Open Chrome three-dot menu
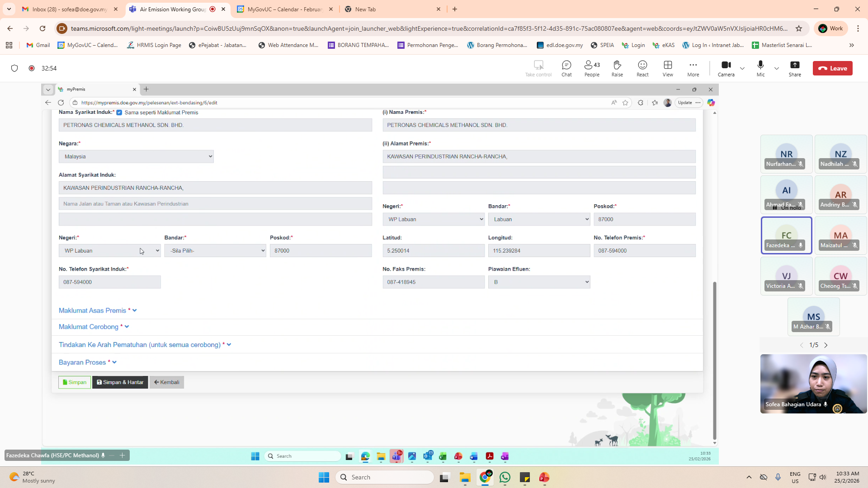The image size is (868, 488). [858, 28]
